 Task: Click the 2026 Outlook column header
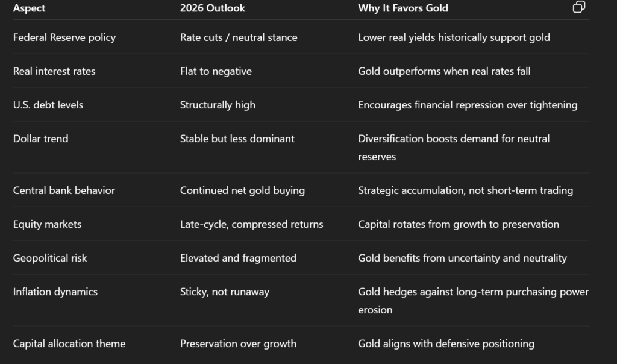click(212, 8)
